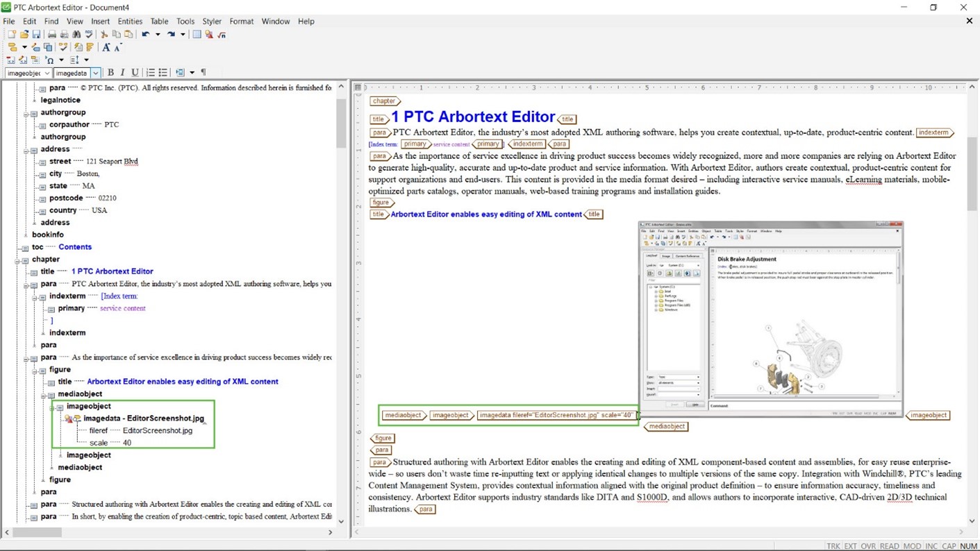
Task: Insert a table using the grid icon
Action: pos(197,34)
